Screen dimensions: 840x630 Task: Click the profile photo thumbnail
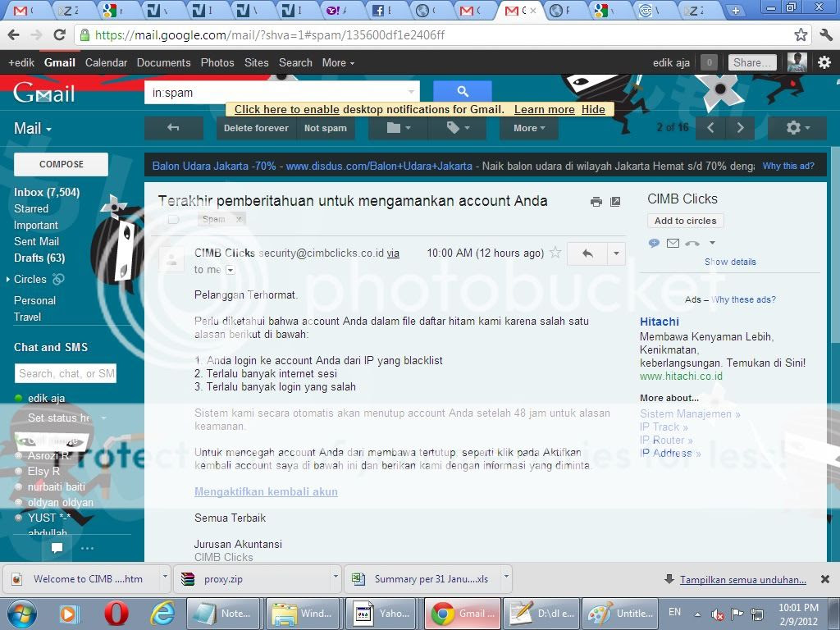click(797, 62)
